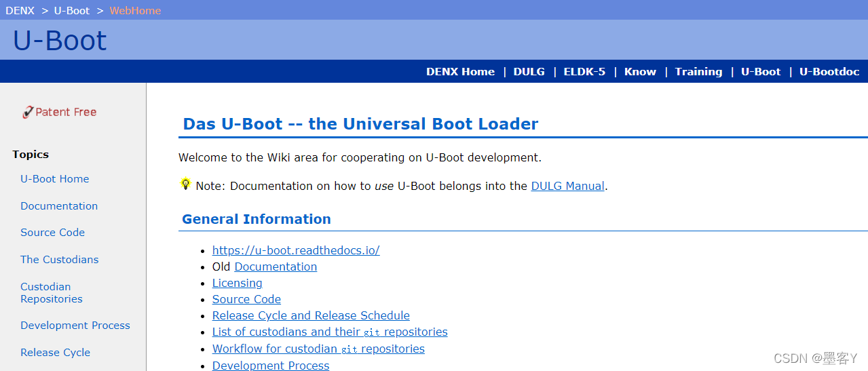Open the DULG Manual link
Viewport: 868px width, 371px height.
click(x=567, y=186)
